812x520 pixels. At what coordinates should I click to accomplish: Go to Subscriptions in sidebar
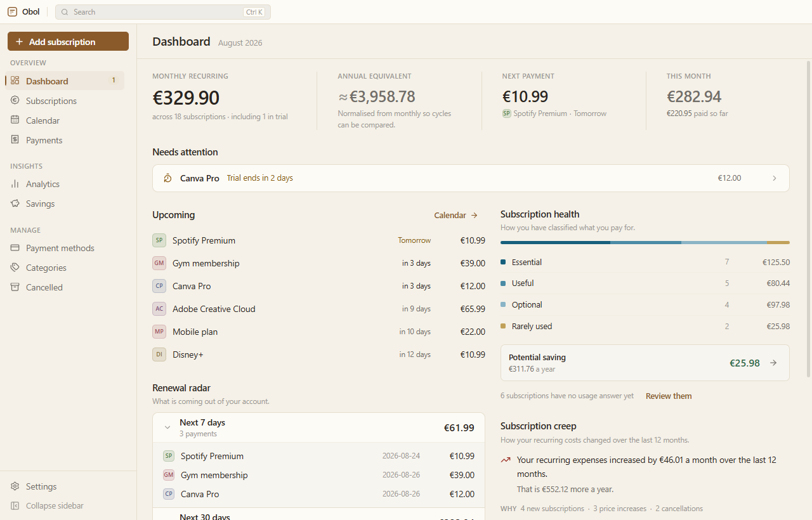point(65,100)
